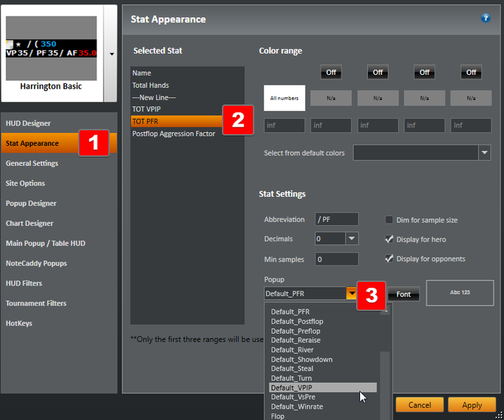Toggle the second Off color range switch
The height and width of the screenshot is (420, 504).
coord(378,72)
